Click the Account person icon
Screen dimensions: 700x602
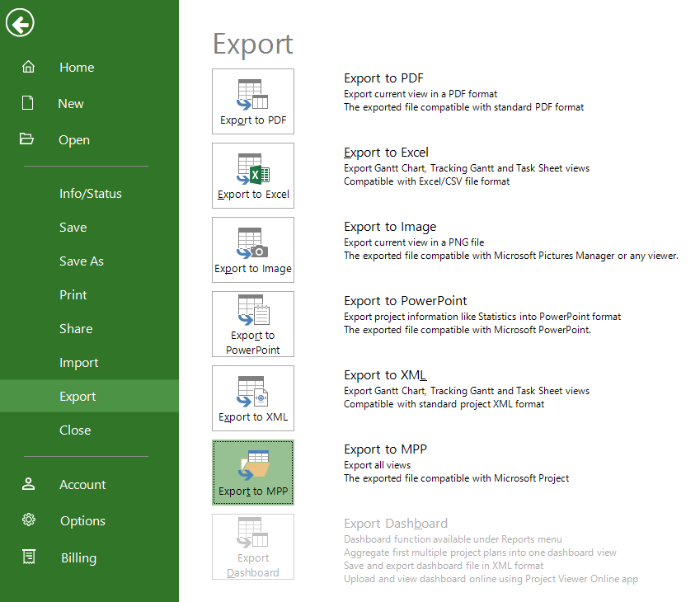pyautogui.click(x=28, y=483)
